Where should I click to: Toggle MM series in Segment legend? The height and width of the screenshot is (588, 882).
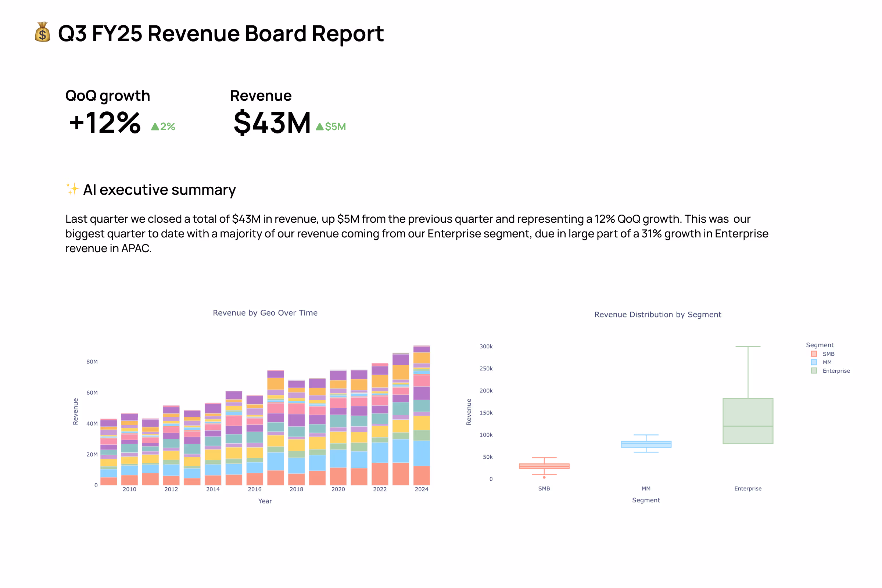point(827,362)
